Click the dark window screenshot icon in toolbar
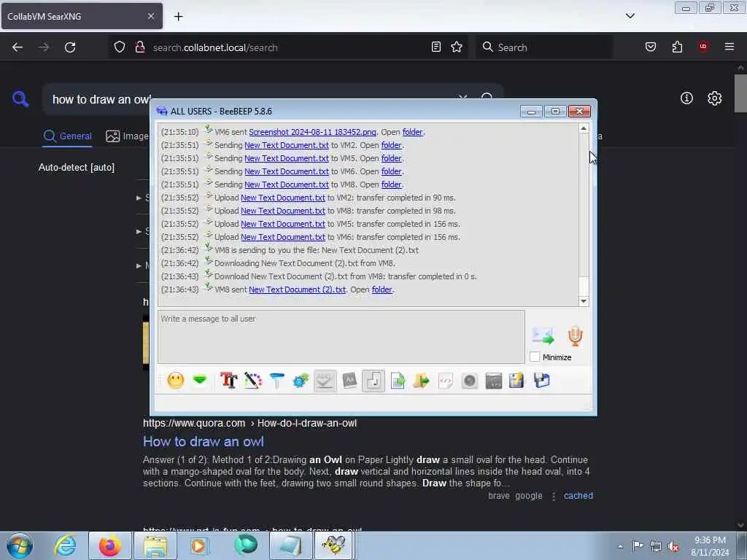 coord(494,381)
